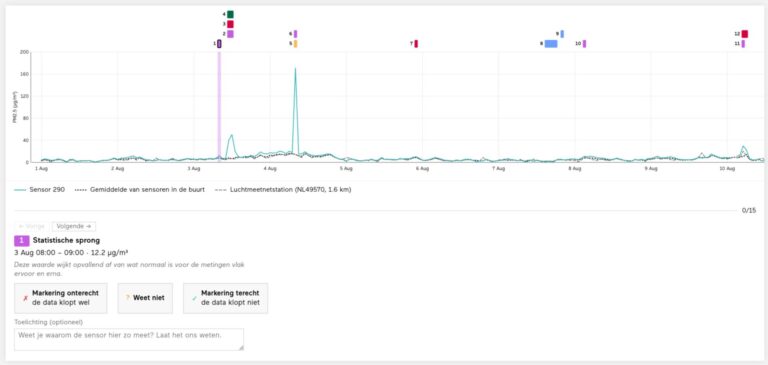This screenshot has height=365, width=768.
Task: Select green marker number 4
Action: tap(230, 14)
